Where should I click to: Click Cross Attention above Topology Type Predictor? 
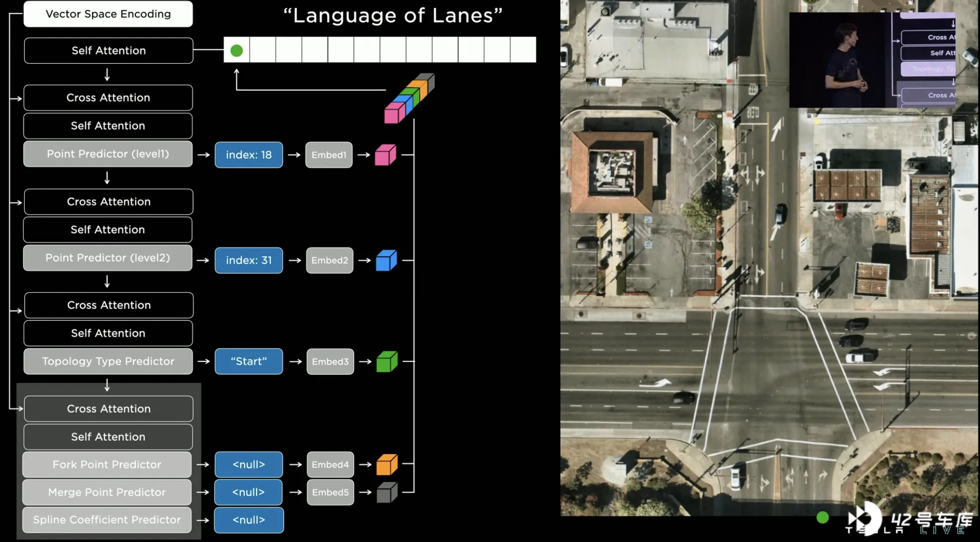tap(109, 305)
